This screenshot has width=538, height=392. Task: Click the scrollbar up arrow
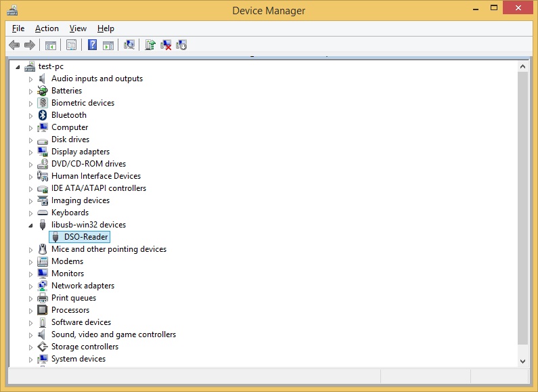click(x=522, y=66)
